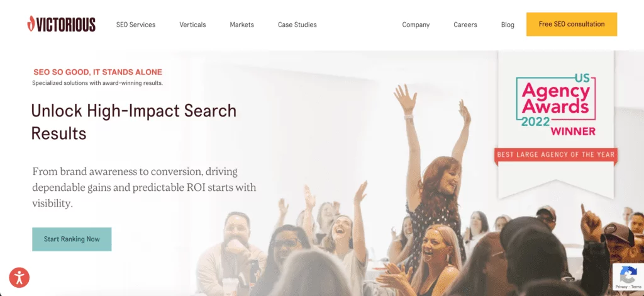Screen dimensions: 644x296
Task: Click the reCAPTCHA badge icon
Action: [628, 274]
